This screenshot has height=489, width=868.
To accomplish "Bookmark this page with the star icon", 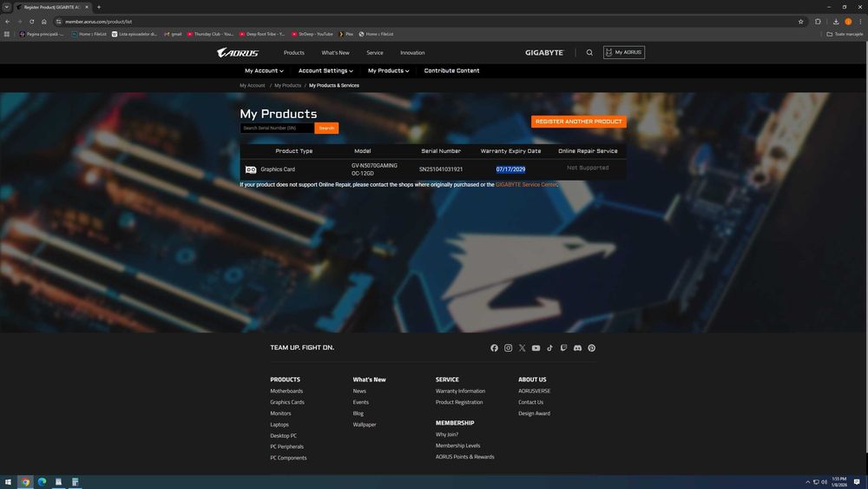I will point(800,22).
